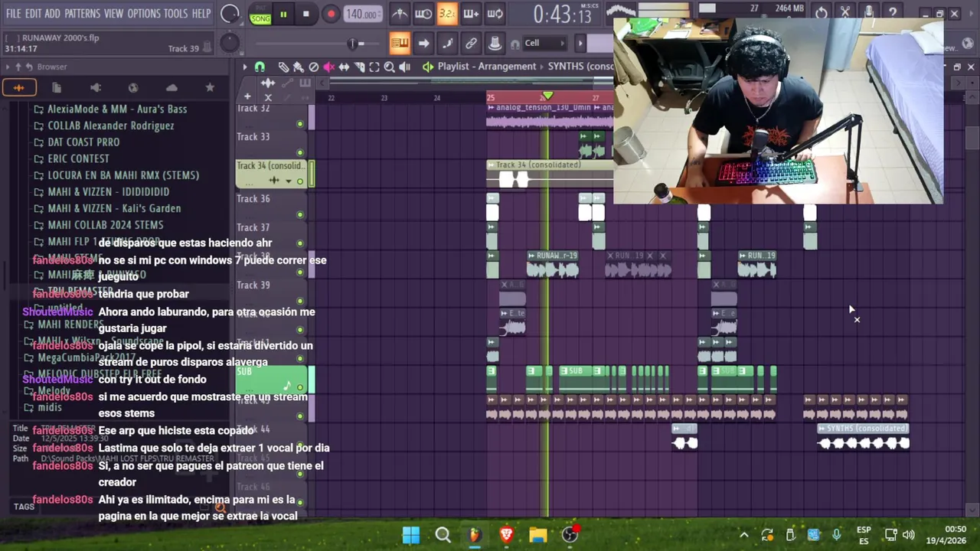Expand MAHI COLLAB 2024 STEMS folder
The width and height of the screenshot is (980, 551).
point(100,225)
